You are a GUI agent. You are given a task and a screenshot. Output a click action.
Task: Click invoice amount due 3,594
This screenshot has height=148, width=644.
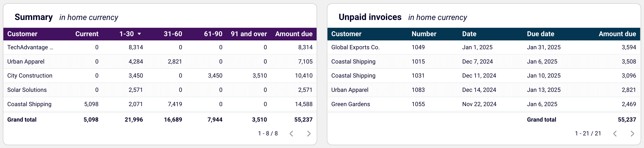click(x=629, y=47)
